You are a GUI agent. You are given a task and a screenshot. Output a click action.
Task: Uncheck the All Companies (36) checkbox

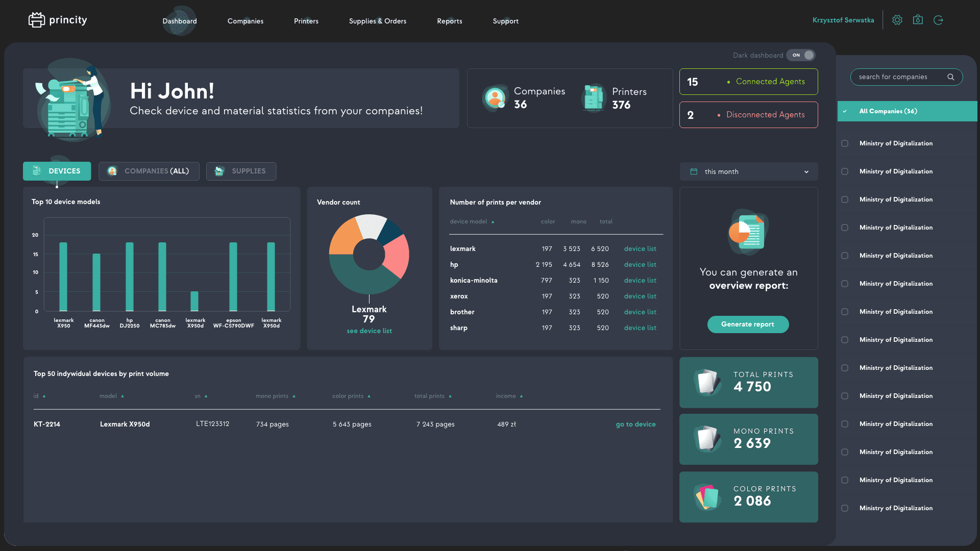[845, 111]
